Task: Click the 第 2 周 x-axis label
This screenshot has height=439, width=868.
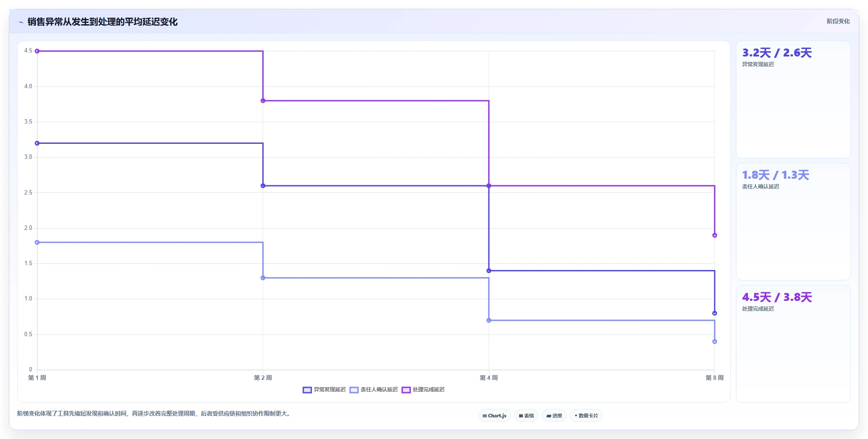Action: 263,378
